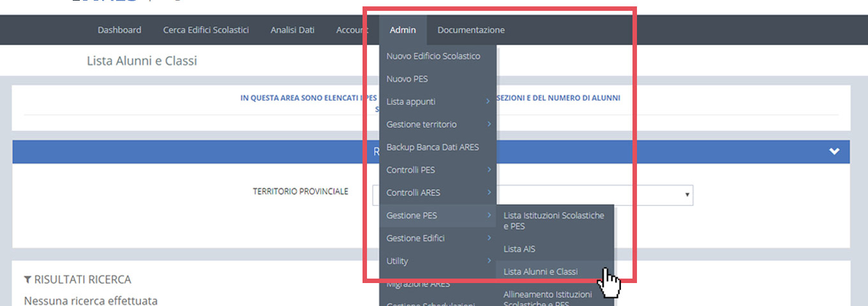
Task: Select Nuovo Edificio Scolastico entry
Action: tap(437, 56)
